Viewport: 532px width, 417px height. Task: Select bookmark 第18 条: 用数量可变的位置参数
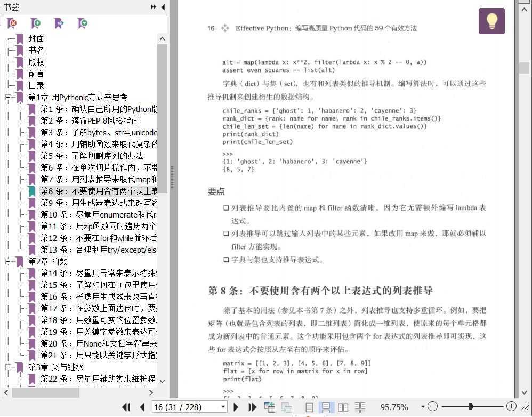coord(99,320)
